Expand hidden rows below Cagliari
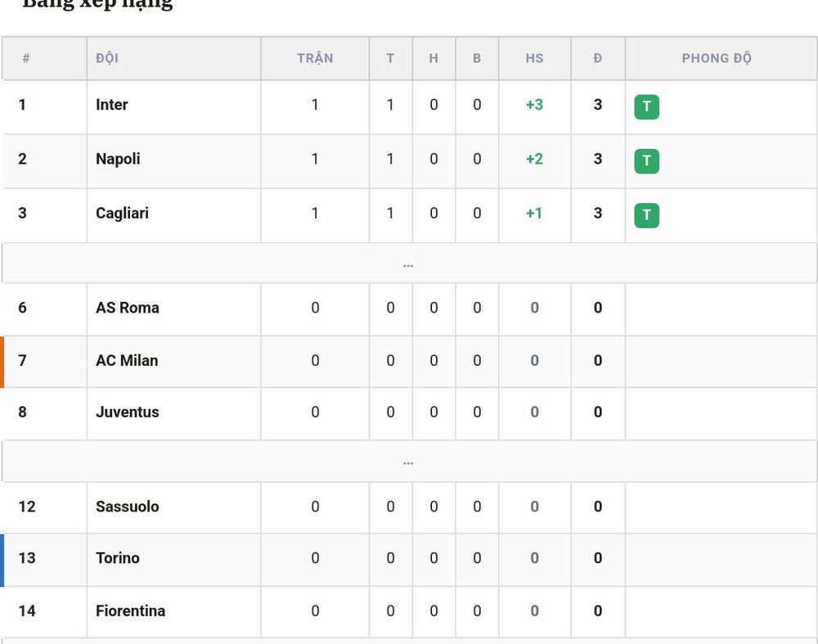 [408, 263]
